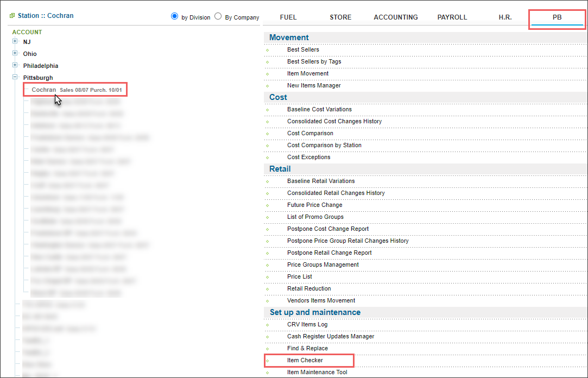Click the bullet icon beside Item Movement
The width and height of the screenshot is (588, 378).
point(268,74)
